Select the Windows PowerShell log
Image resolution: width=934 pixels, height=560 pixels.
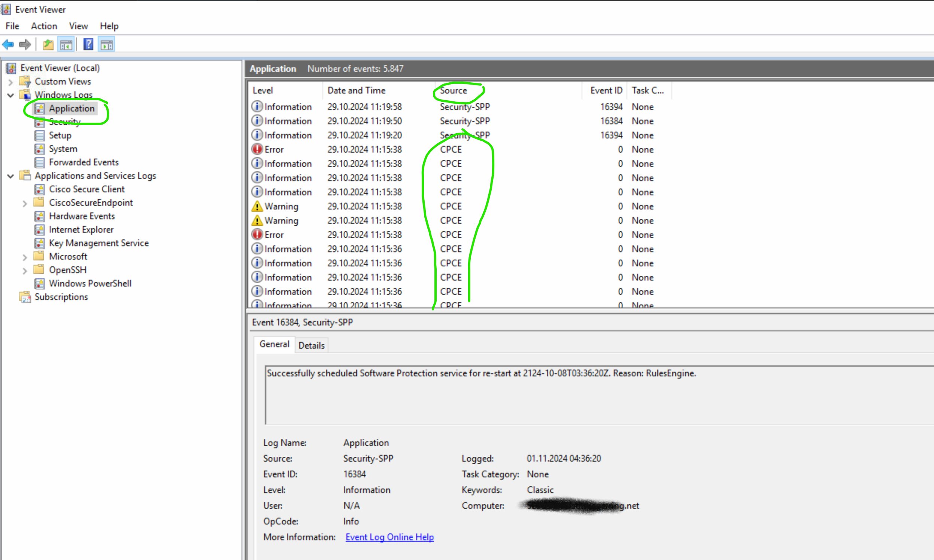[90, 284]
